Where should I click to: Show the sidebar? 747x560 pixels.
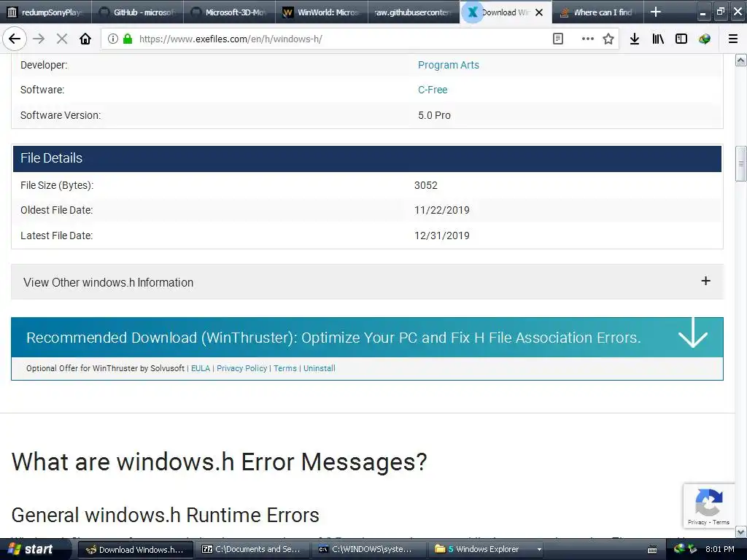681,39
